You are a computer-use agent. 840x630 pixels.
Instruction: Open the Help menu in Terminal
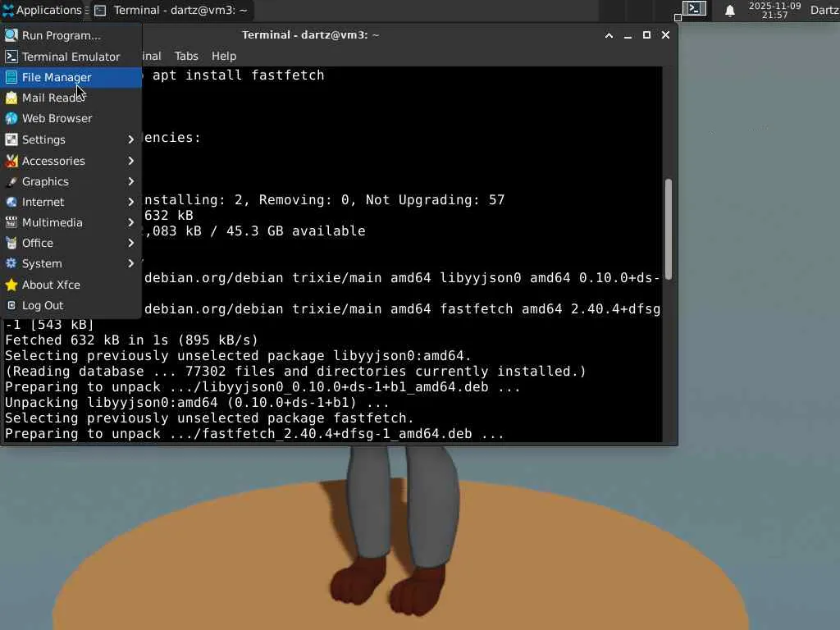tap(224, 56)
